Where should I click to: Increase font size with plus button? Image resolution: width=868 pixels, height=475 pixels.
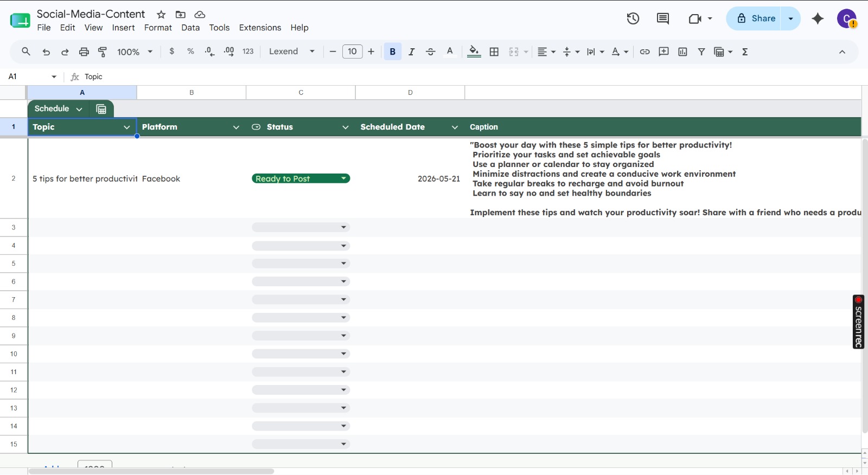click(371, 52)
